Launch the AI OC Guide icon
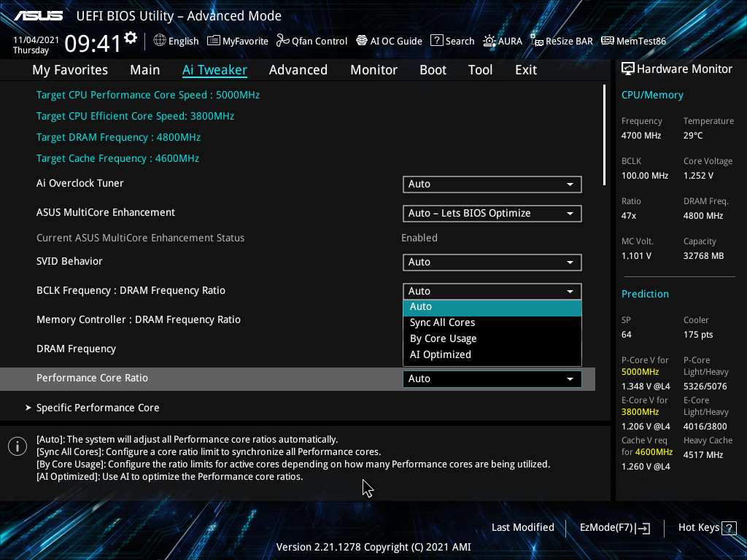Viewport: 747px width, 560px height. (x=362, y=41)
